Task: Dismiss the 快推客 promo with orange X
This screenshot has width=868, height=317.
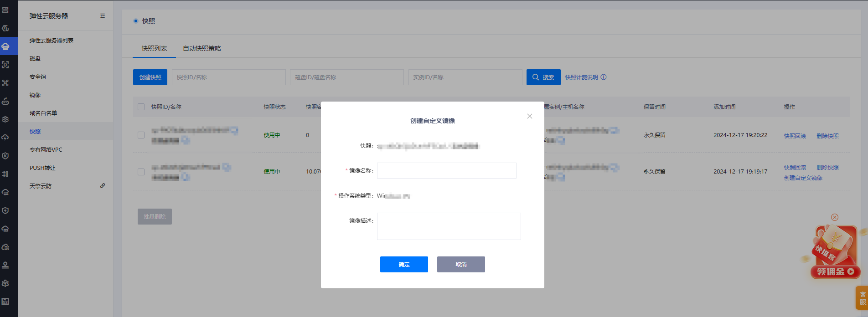Action: click(834, 217)
